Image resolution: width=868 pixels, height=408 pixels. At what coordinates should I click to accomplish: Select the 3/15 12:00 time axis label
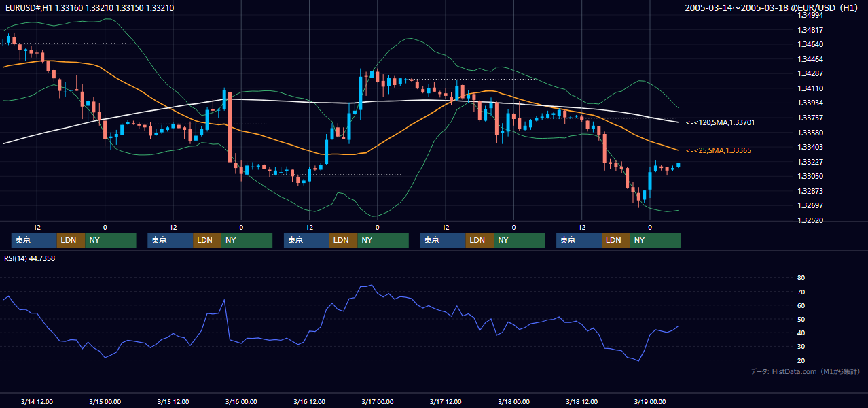point(173,401)
